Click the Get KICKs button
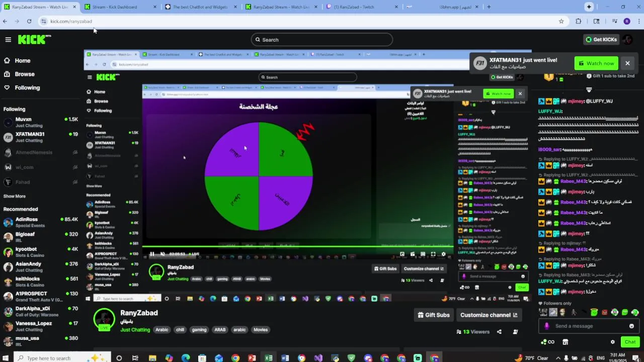The height and width of the screenshot is (362, 644). coord(601,39)
